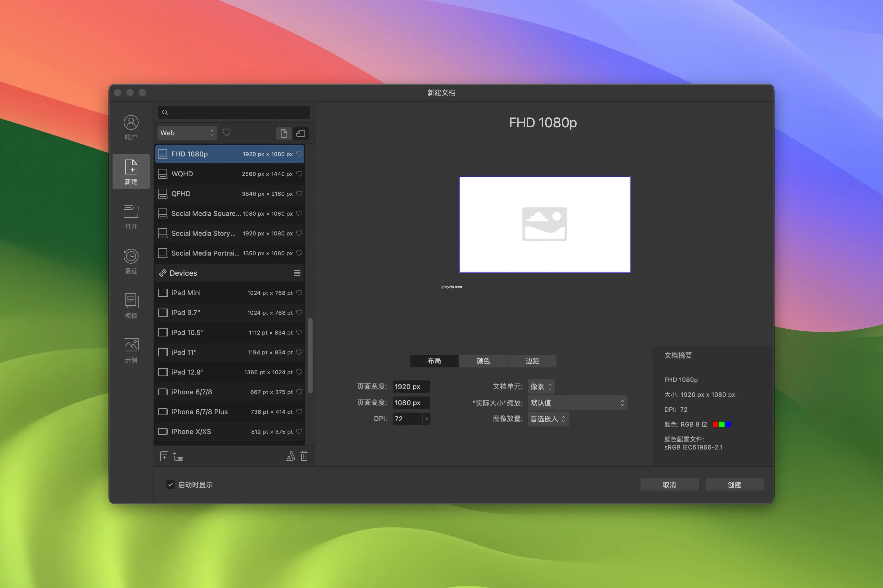Click the document preview thumbnail
Image resolution: width=883 pixels, height=588 pixels.
tap(544, 224)
